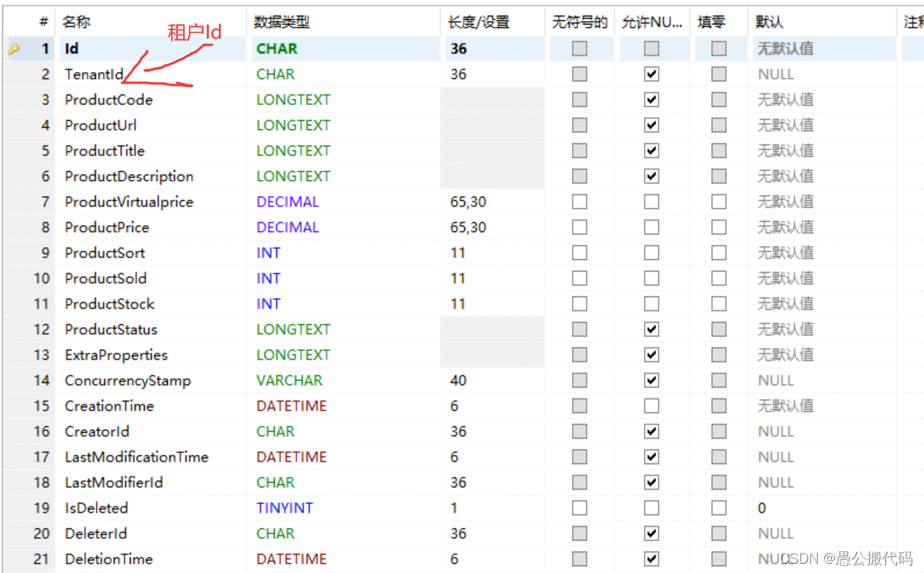Click the primary key icon on row 1
Viewport: 924px width, 573px height.
point(14,49)
